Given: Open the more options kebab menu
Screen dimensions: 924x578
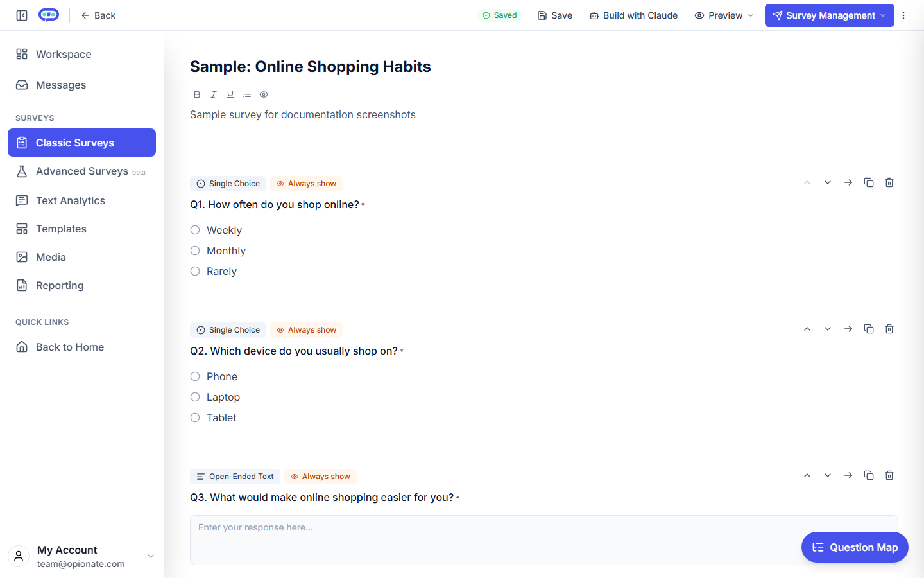Looking at the screenshot, I should pyautogui.click(x=903, y=15).
